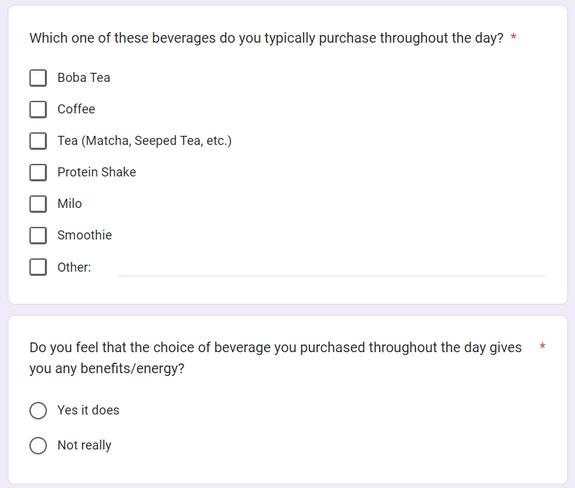Click the 'Not really' label text
Viewport: 575px width, 488px height.
click(84, 445)
